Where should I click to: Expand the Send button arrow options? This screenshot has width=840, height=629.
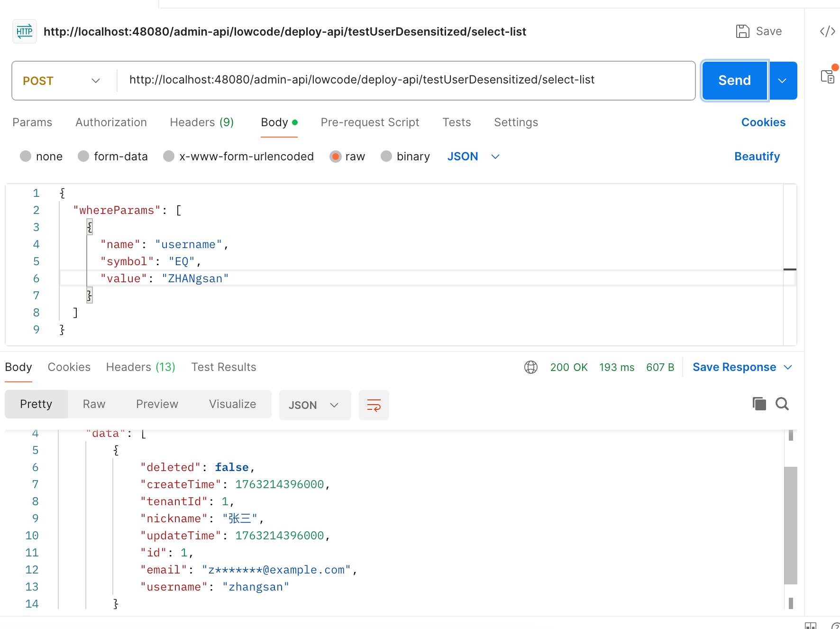(783, 81)
